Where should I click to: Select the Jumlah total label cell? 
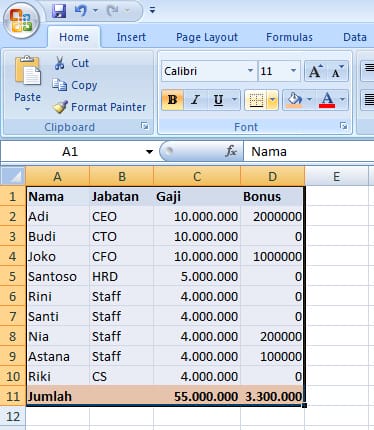point(57,397)
